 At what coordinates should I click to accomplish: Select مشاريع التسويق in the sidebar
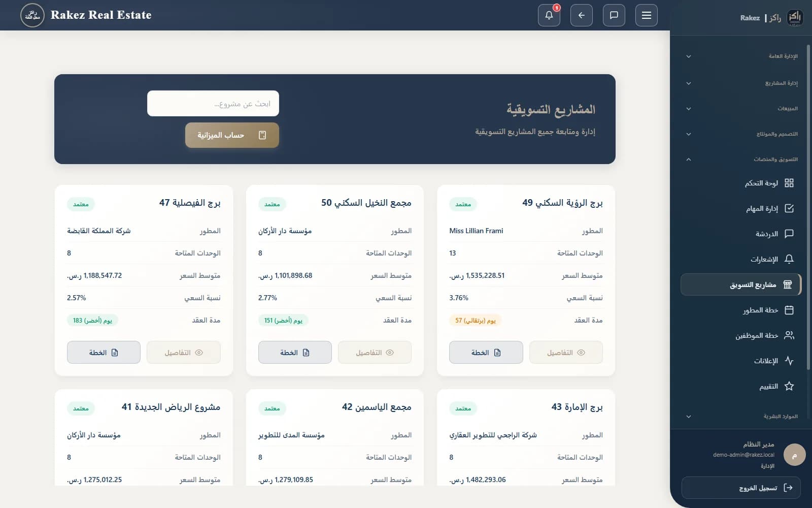[x=741, y=284]
